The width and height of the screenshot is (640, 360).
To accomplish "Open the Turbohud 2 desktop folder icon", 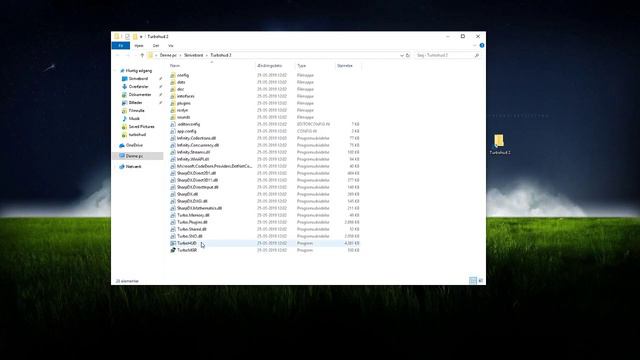I will point(499,141).
